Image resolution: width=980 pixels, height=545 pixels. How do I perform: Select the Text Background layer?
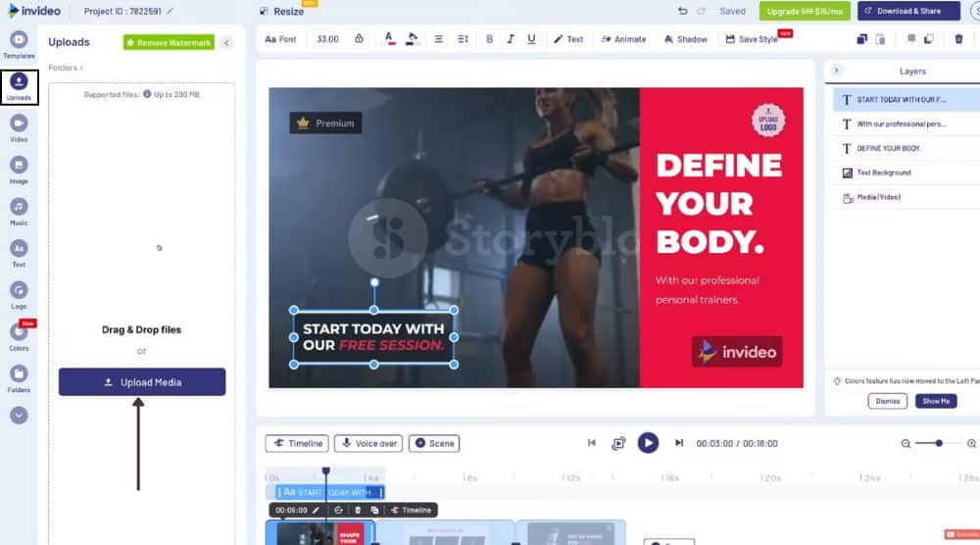point(906,173)
